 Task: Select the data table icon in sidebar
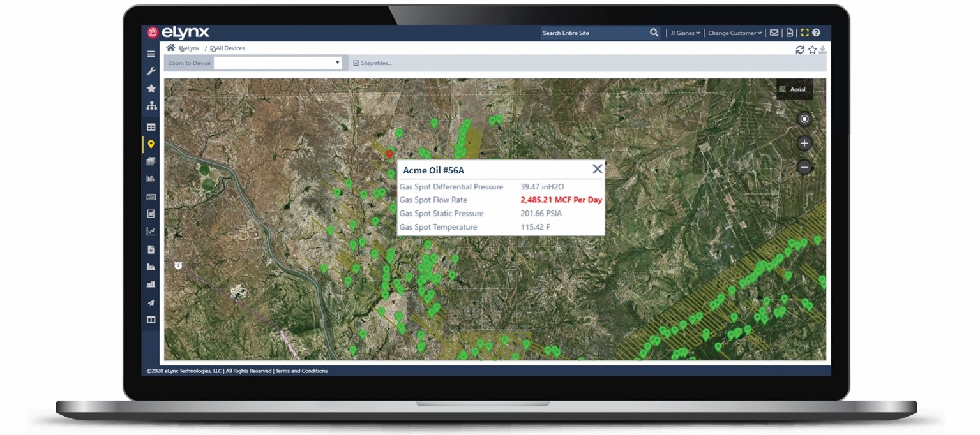coord(151,126)
